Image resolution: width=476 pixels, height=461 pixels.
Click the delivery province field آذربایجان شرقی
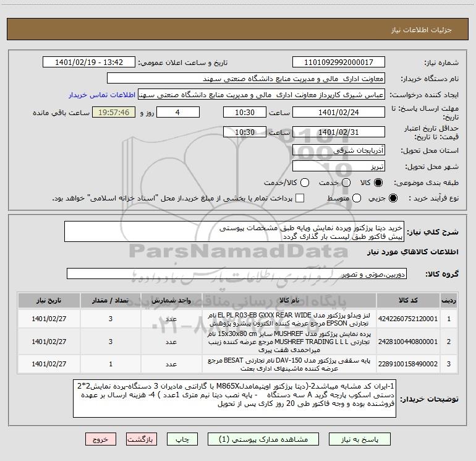point(339,150)
